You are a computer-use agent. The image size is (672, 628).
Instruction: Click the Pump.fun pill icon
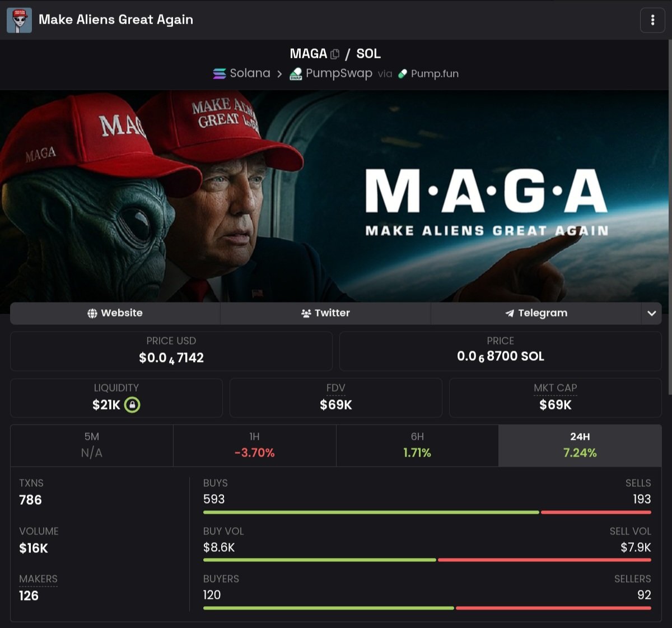[x=402, y=74]
